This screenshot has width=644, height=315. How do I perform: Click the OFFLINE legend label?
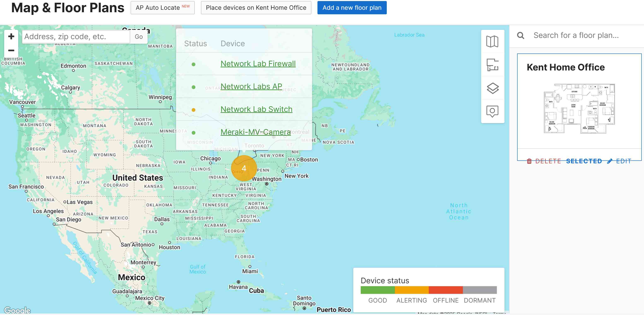pos(446,300)
